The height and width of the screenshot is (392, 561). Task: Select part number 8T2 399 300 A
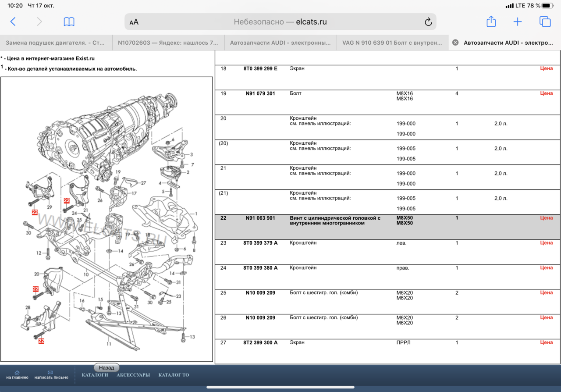coord(260,342)
